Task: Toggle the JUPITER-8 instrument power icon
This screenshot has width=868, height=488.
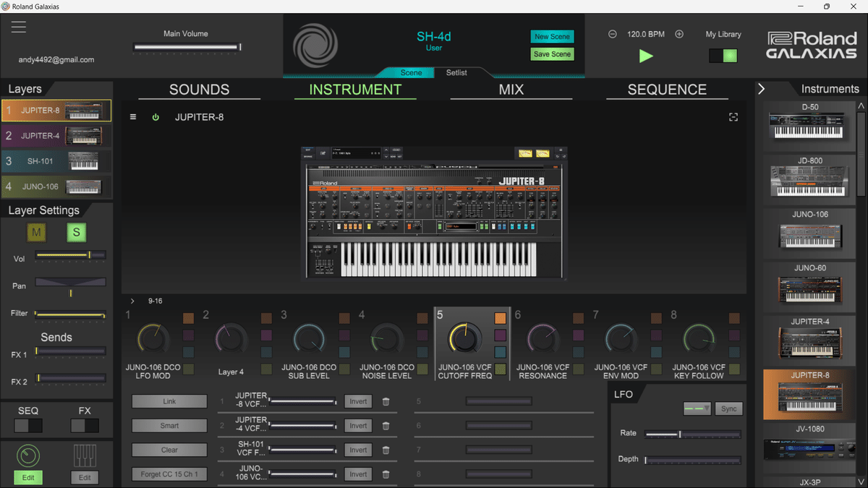Action: 155,116
